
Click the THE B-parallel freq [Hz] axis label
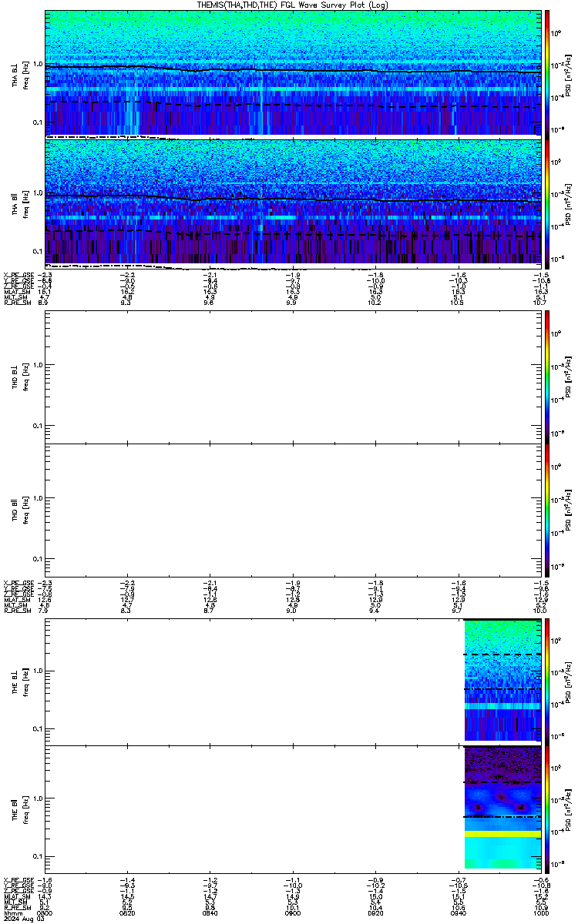25,808
